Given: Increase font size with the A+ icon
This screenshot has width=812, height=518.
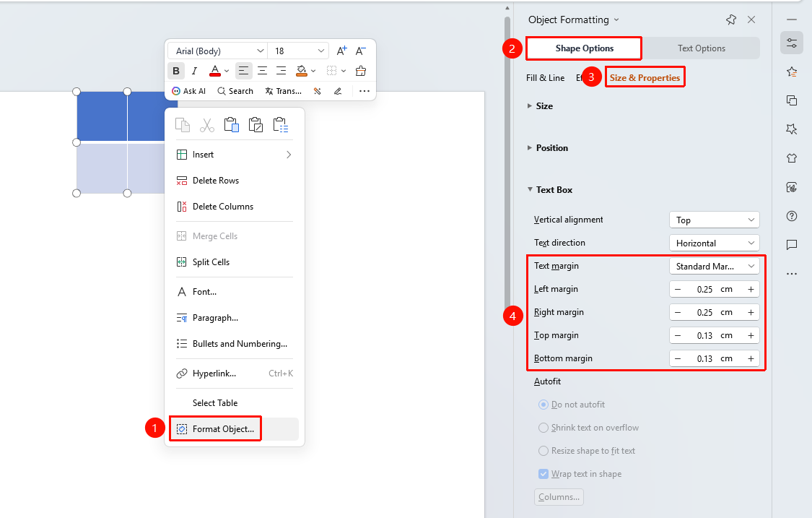Looking at the screenshot, I should pos(342,51).
